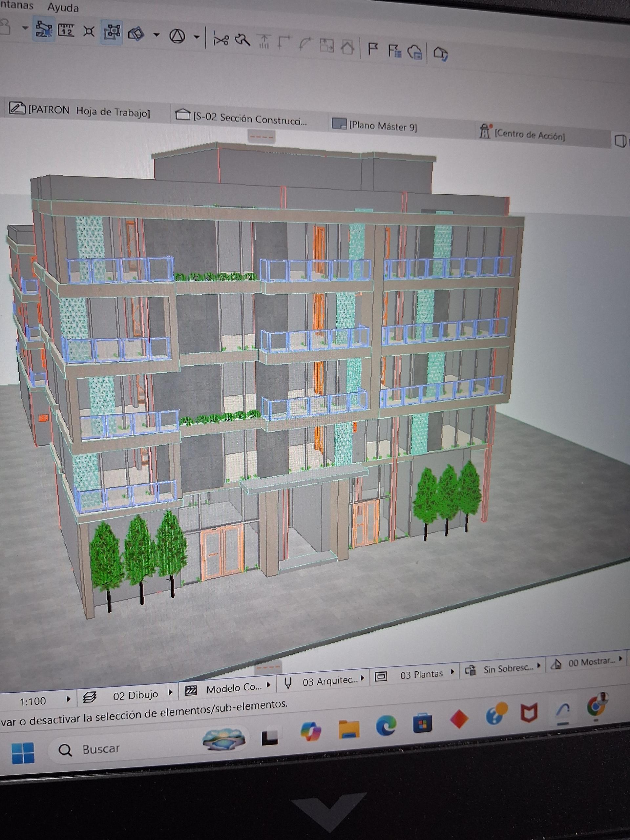Toggle the element snap guides icon
The height and width of the screenshot is (840, 630).
(x=43, y=29)
